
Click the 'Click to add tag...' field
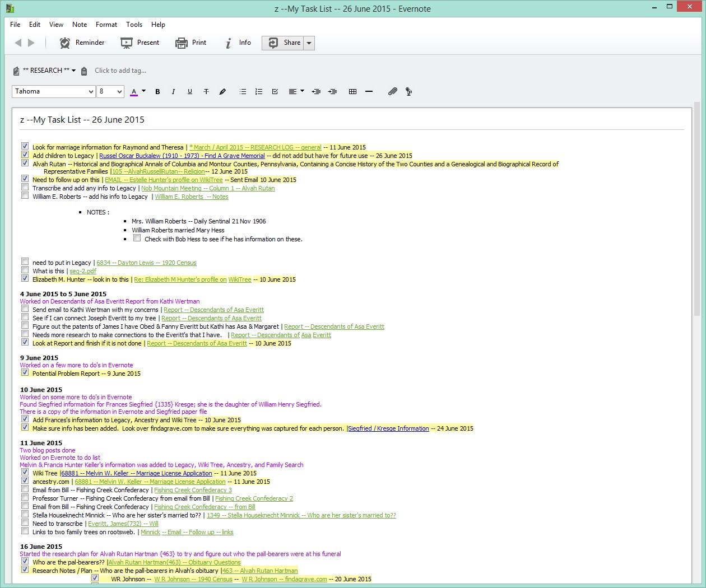click(120, 71)
